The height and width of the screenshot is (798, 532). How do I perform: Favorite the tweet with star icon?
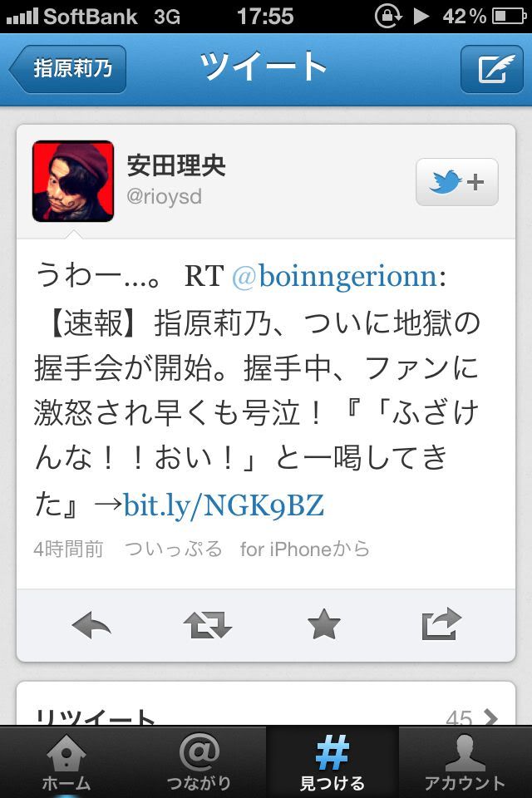(324, 624)
